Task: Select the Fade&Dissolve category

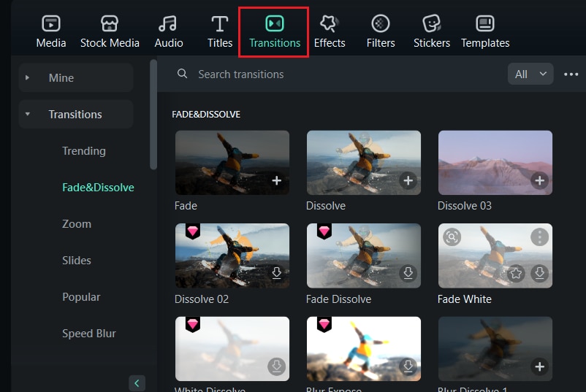Action: 98,188
